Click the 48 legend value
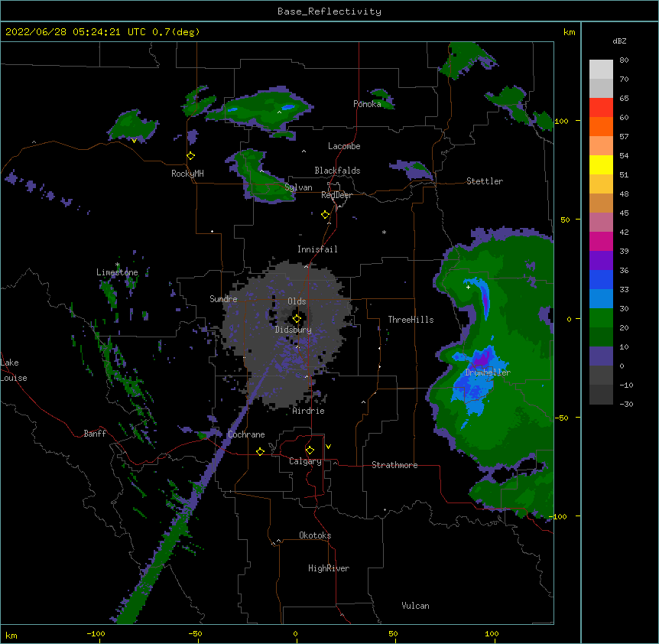 [x=624, y=194]
